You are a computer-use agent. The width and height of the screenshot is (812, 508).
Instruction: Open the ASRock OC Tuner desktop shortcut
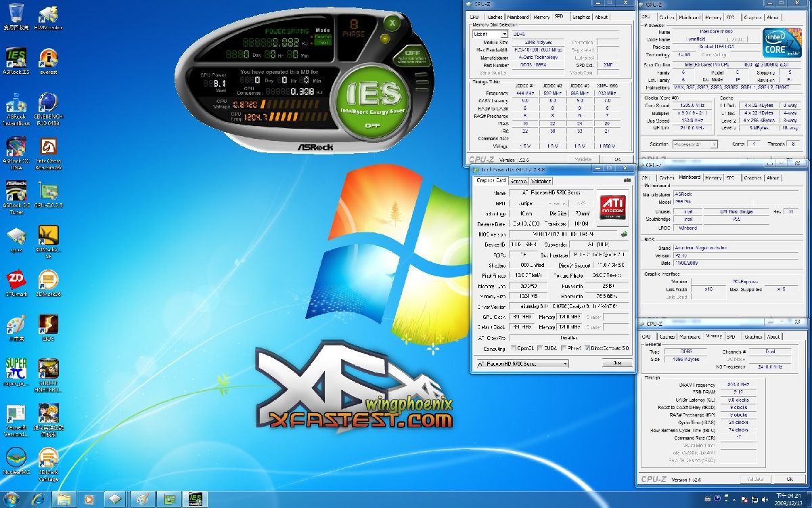point(16,198)
